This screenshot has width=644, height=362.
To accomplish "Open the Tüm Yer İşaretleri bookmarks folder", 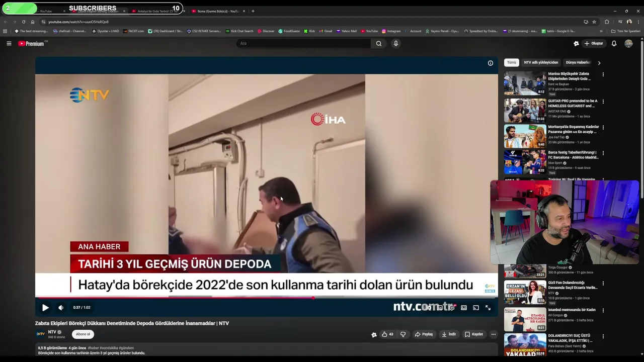I will (626, 31).
